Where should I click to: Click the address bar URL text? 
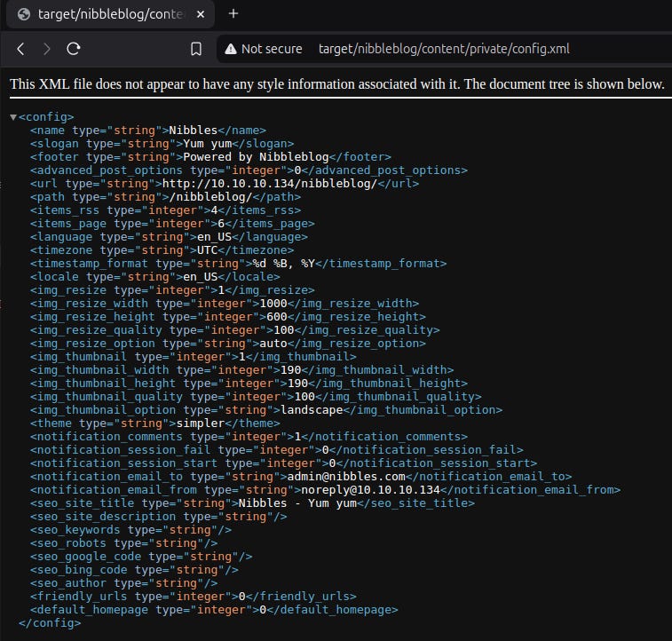pos(444,49)
